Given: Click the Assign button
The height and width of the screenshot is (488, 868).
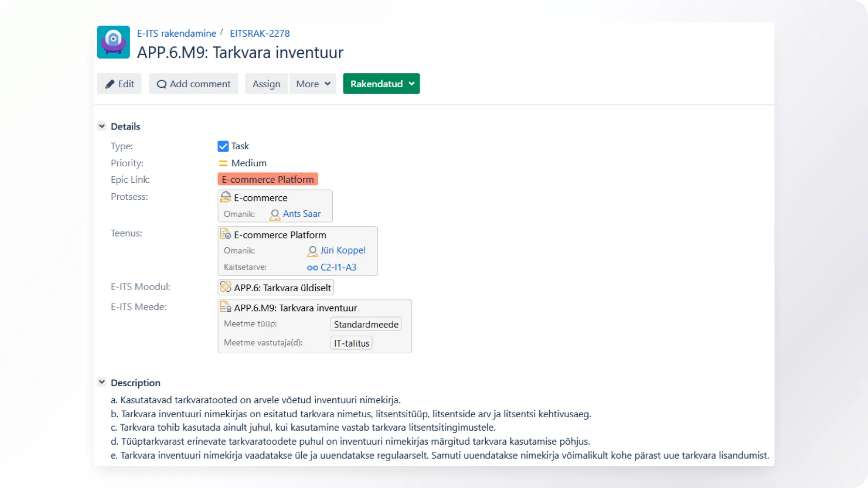Looking at the screenshot, I should pos(267,84).
